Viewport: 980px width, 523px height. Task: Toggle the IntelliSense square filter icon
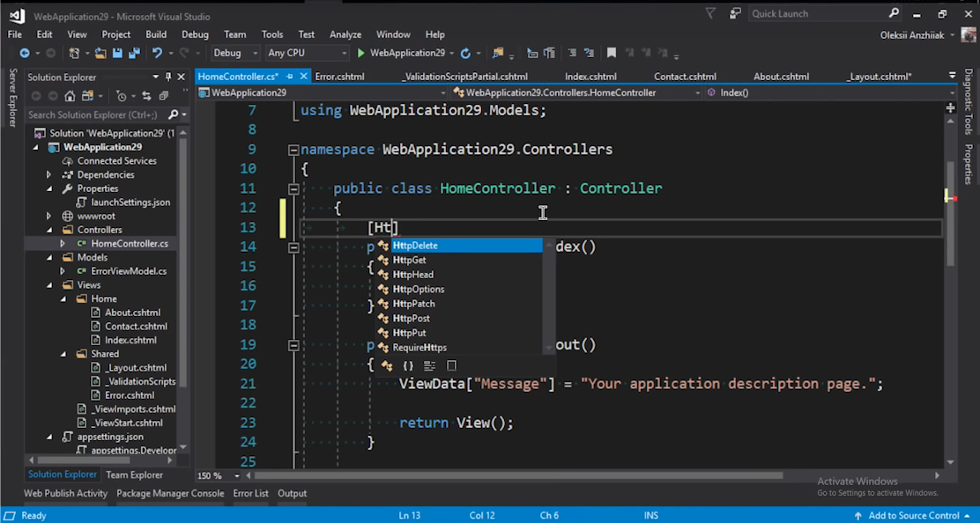[x=451, y=365]
